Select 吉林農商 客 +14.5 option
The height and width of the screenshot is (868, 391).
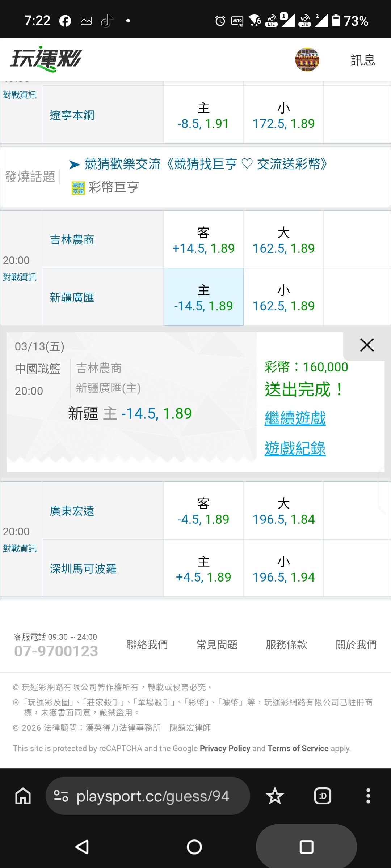pyautogui.click(x=203, y=240)
